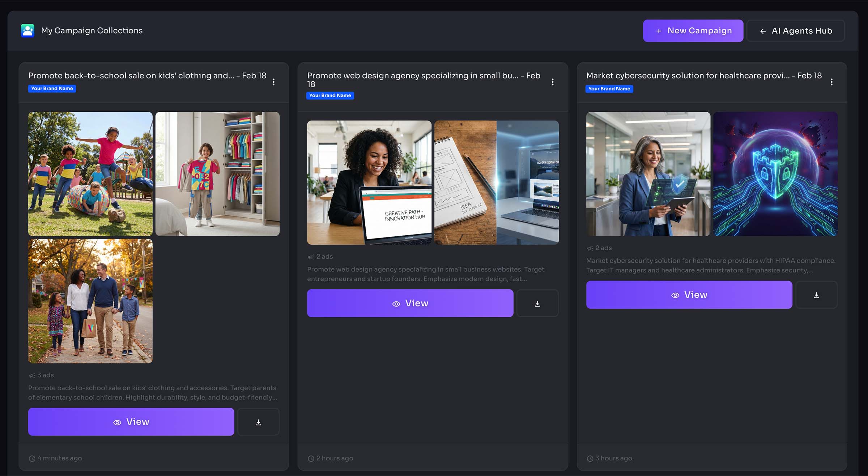Download the cybersecurity campaign ads

coord(816,295)
